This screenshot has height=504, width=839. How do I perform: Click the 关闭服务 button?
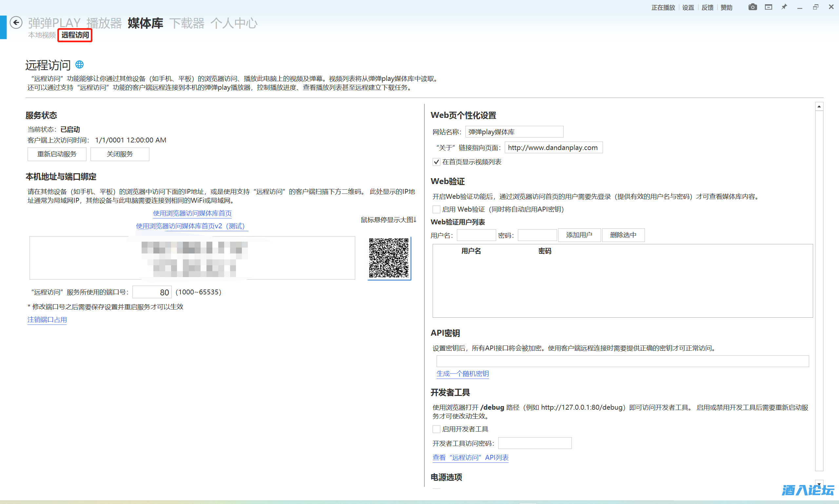120,154
